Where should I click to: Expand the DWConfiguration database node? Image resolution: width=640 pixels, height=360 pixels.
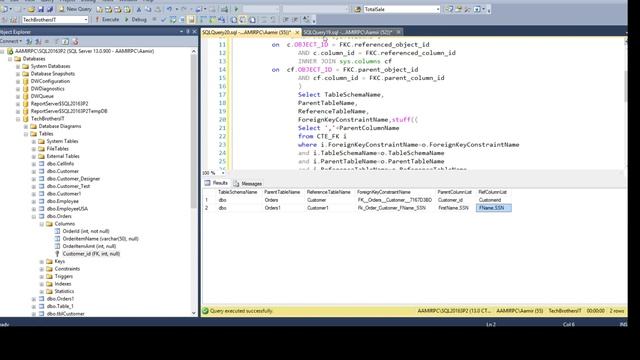[18, 81]
